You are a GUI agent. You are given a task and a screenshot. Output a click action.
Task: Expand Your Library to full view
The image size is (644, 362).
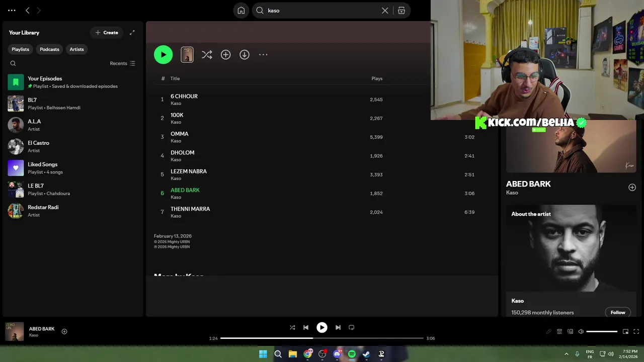coord(132,33)
